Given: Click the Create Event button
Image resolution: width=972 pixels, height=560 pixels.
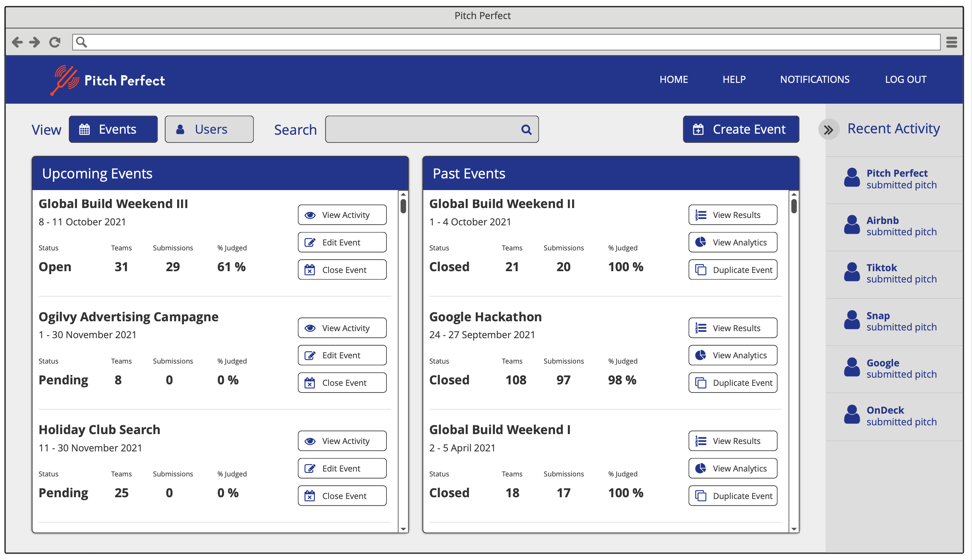Looking at the screenshot, I should tap(740, 130).
